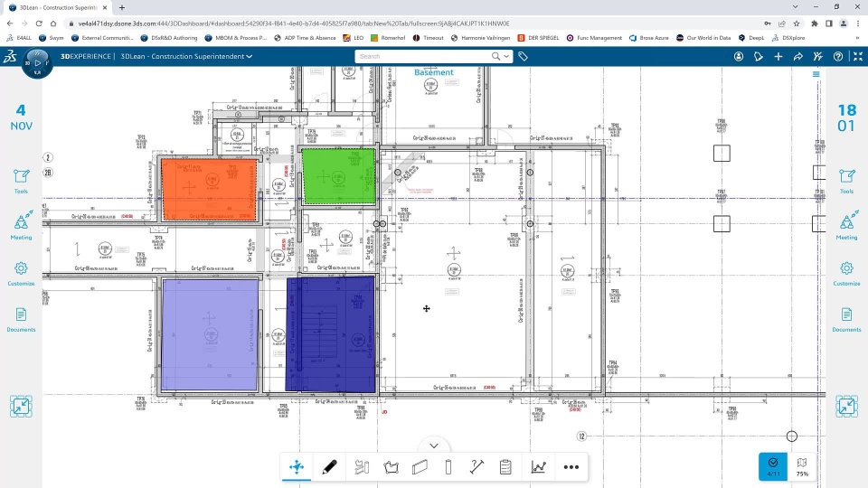Open the clipboard checklist tool
Image resolution: width=868 pixels, height=488 pixels.
[x=505, y=467]
